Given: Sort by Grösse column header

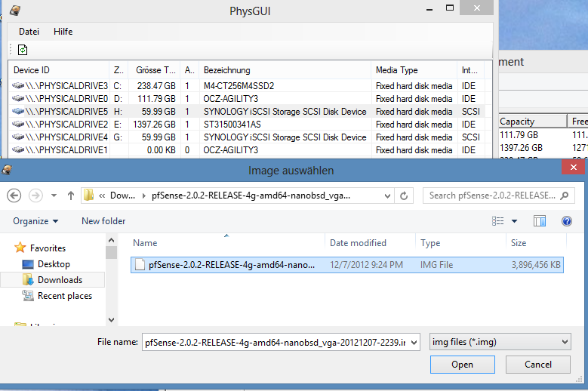Looking at the screenshot, I should (x=155, y=70).
